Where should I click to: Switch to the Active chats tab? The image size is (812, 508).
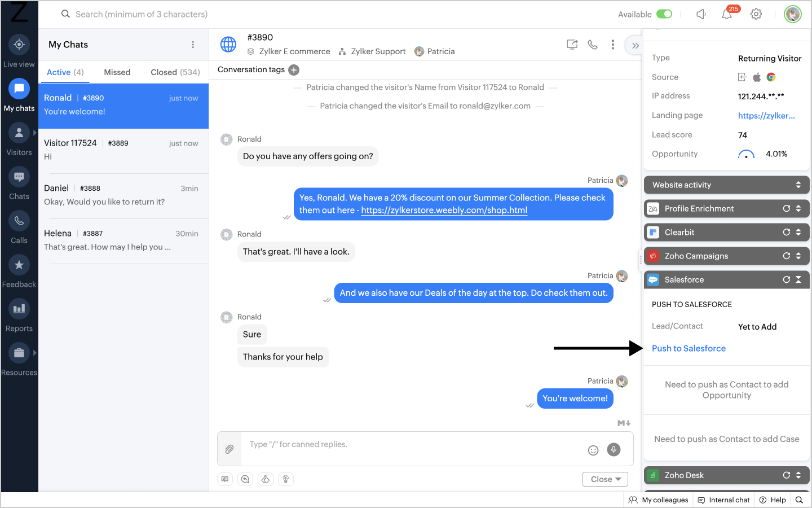[65, 72]
